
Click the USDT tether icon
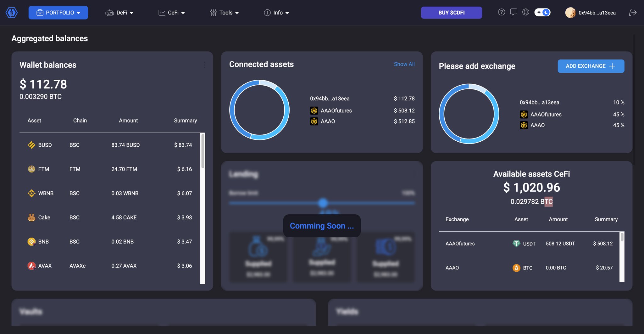[516, 243]
